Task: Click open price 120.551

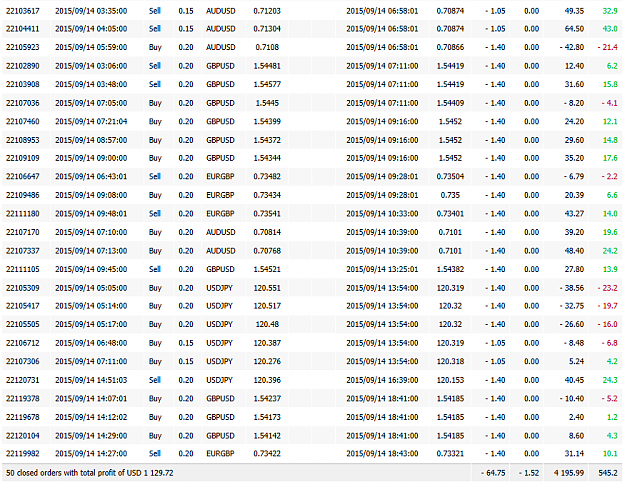Action: click(267, 288)
